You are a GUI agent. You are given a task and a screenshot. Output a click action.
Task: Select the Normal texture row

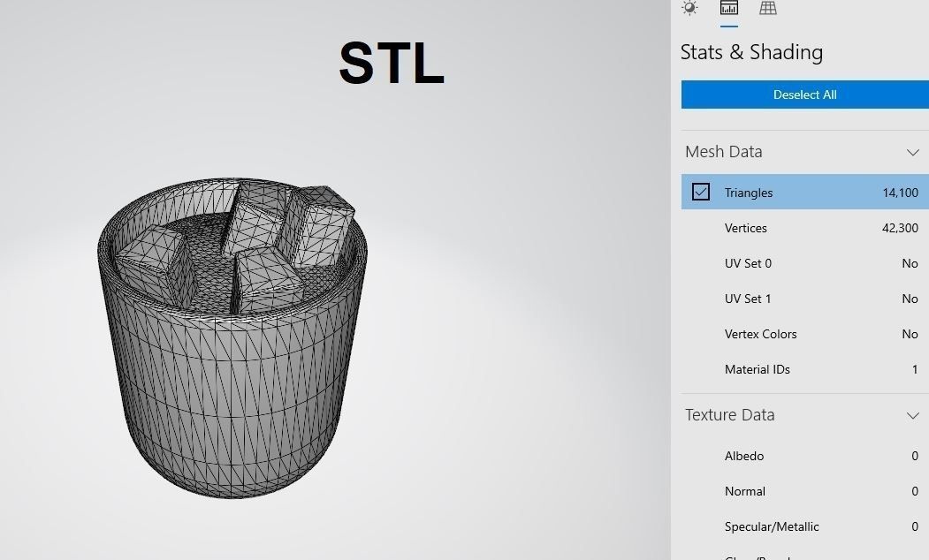[804, 491]
